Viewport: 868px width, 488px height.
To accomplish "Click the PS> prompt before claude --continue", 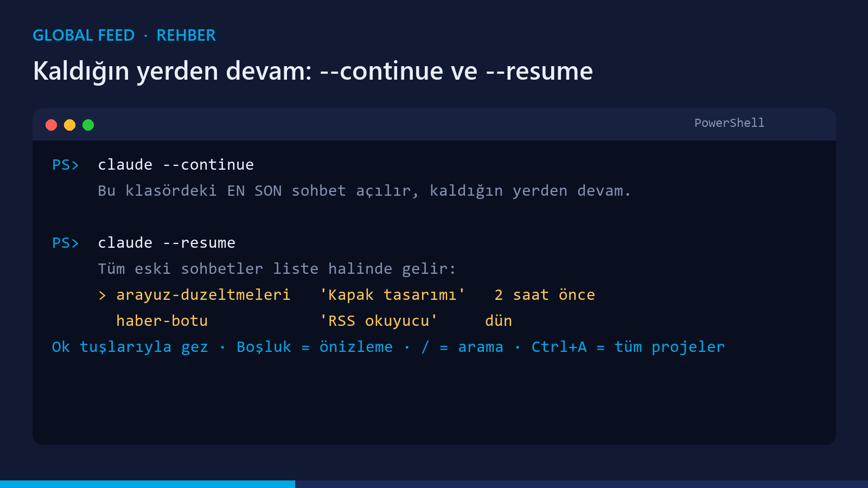I will click(x=66, y=165).
